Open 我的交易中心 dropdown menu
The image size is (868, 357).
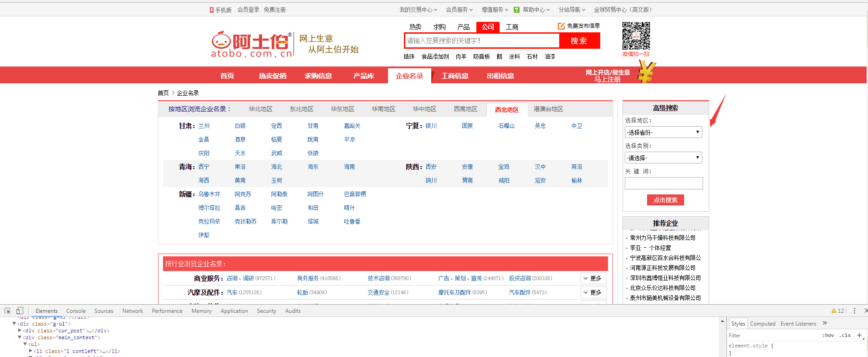[418, 10]
